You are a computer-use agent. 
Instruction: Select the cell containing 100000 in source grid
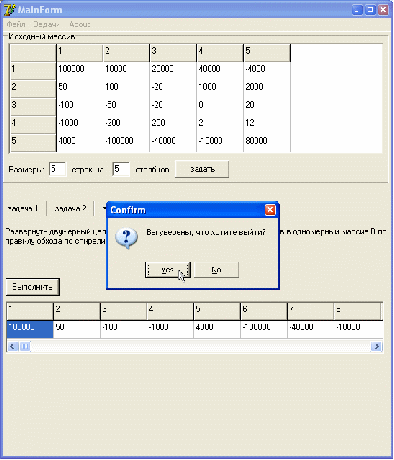[80, 69]
